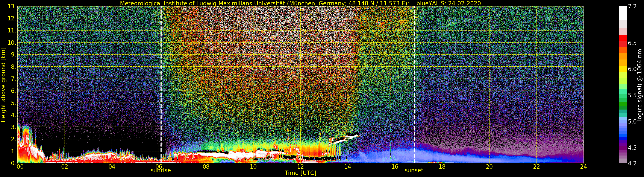Screen dimensions: 644x177
Task: Click the purple band near 4.5 on the colorbar
Action: pyautogui.click(x=623, y=147)
